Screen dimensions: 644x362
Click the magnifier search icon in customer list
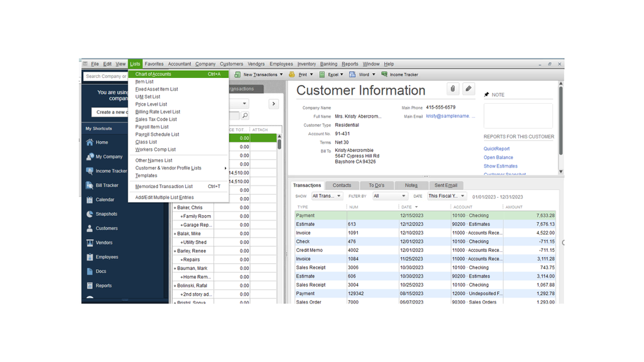tap(245, 116)
